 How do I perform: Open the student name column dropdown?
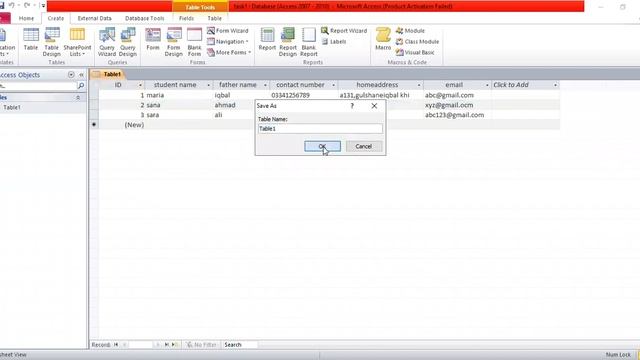[x=208, y=85]
